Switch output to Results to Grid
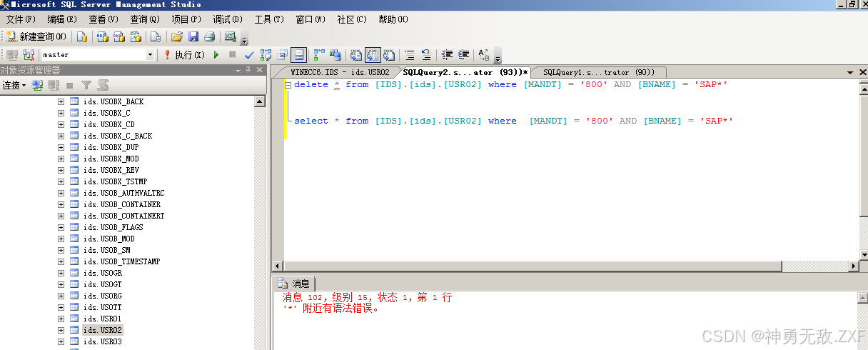The height and width of the screenshot is (350, 868). pyautogui.click(x=373, y=54)
